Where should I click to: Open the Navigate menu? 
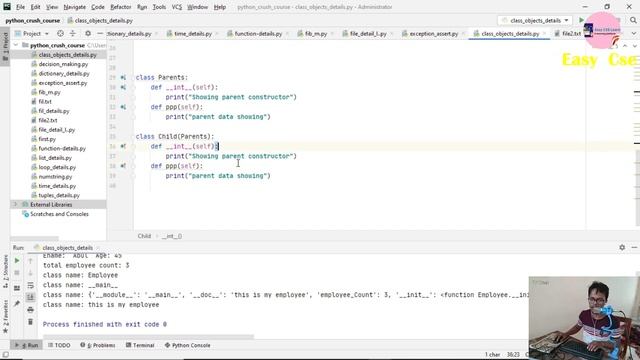[75, 7]
